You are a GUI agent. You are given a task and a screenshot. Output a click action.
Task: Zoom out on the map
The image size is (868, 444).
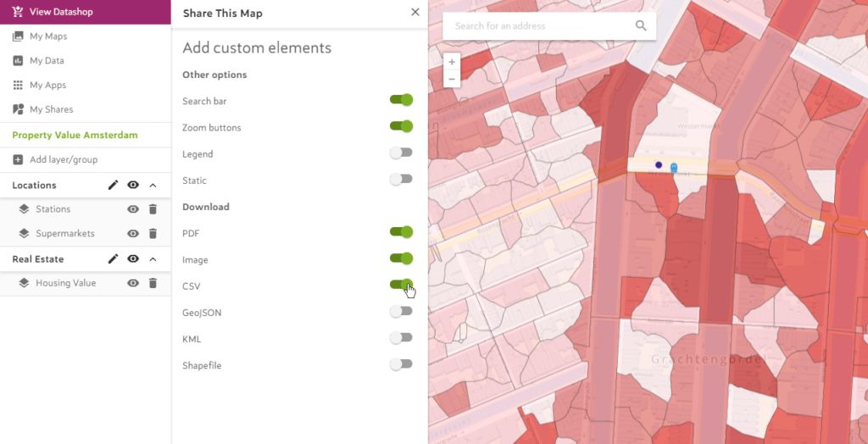point(452,79)
